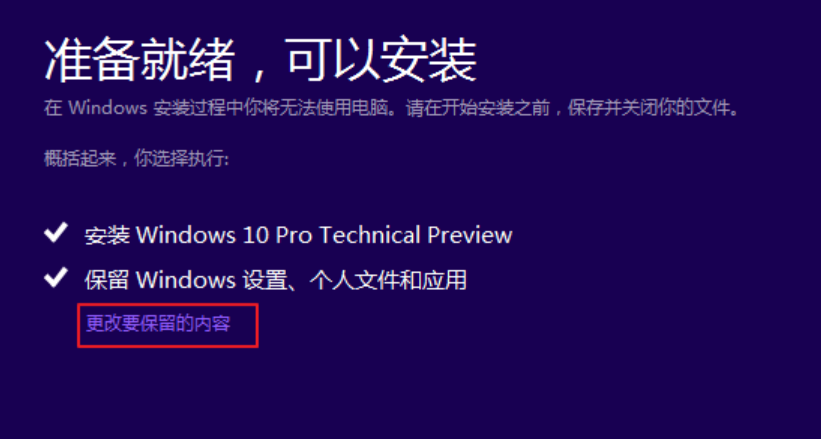This screenshot has width=821, height=439.
Task: Click the 准备就绪，可以安装 heading
Action: click(260, 59)
